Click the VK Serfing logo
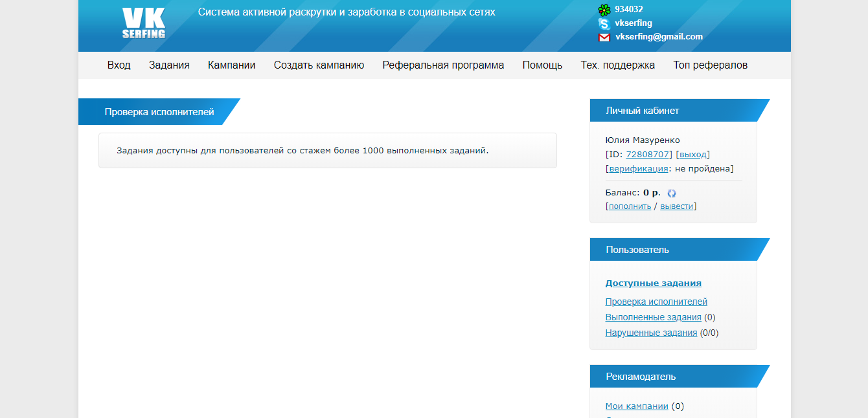This screenshot has width=868, height=418. coord(144,23)
